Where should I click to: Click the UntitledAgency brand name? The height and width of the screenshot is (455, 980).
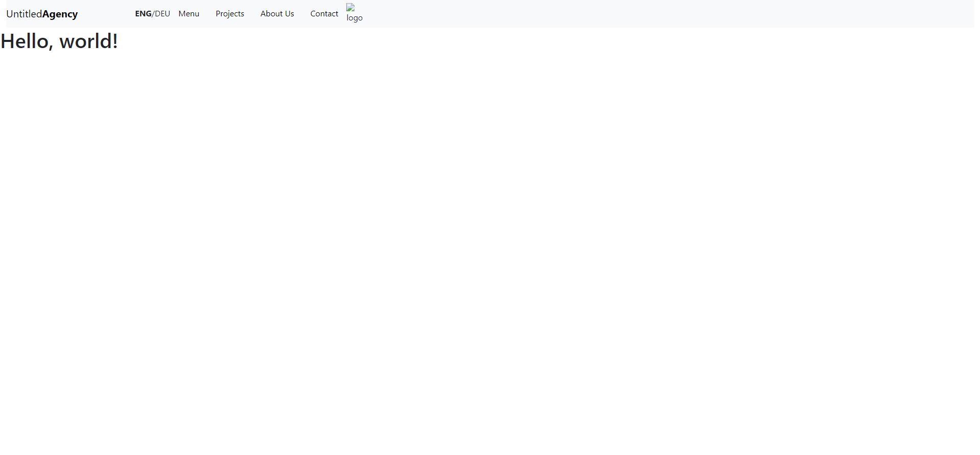[42, 14]
